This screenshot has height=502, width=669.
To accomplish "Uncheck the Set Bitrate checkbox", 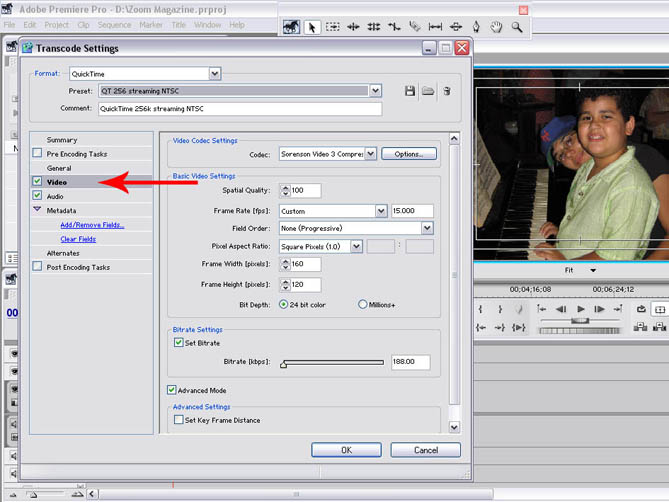I will tap(179, 343).
